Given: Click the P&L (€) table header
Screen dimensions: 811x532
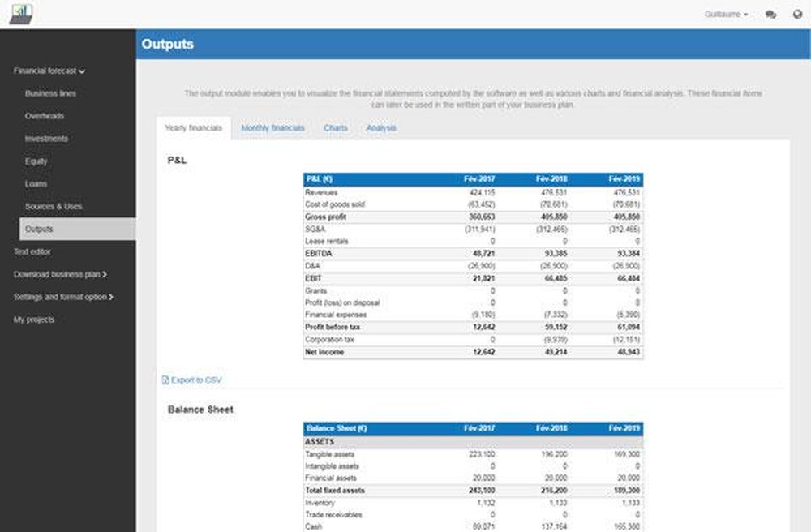Looking at the screenshot, I should click(319, 179).
